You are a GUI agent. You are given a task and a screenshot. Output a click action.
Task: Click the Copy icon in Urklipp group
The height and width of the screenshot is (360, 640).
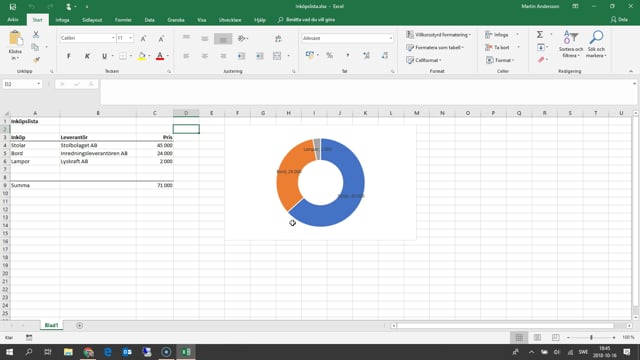[x=36, y=47]
